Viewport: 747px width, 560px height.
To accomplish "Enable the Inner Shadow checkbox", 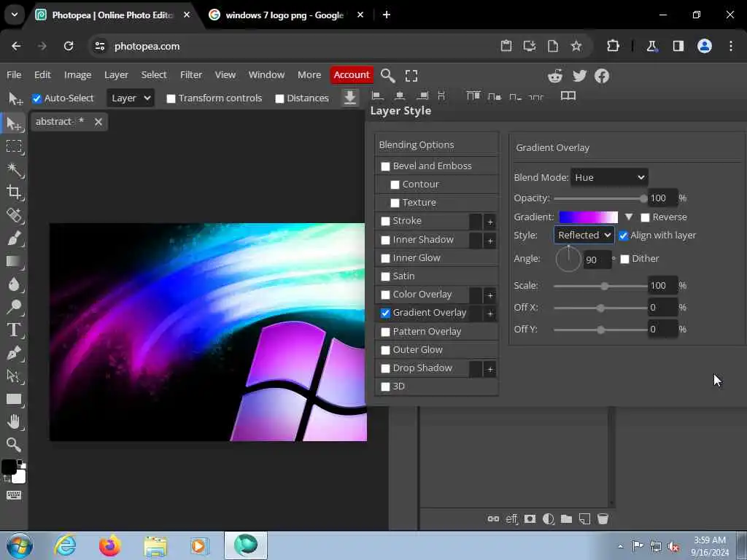I will click(385, 240).
